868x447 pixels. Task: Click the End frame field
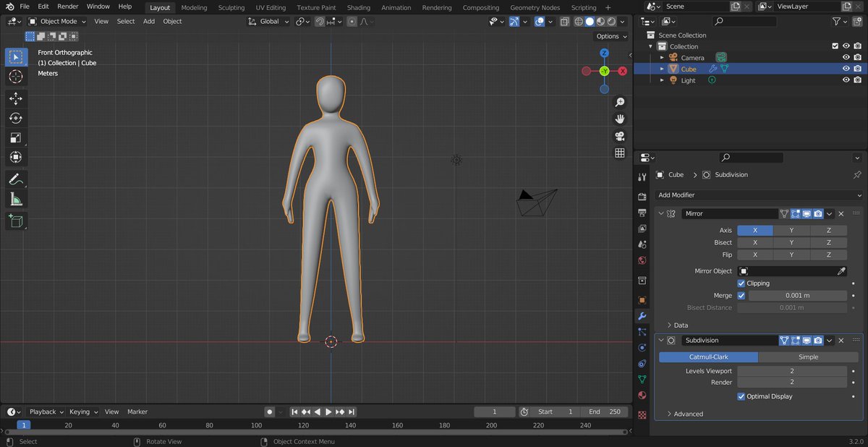606,412
